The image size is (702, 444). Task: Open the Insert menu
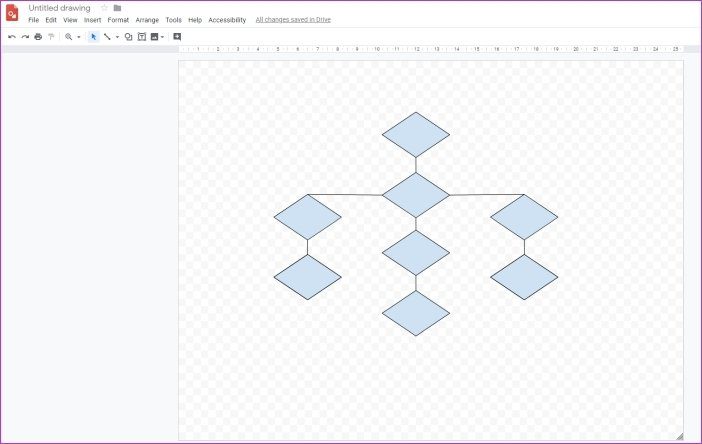pyautogui.click(x=92, y=20)
